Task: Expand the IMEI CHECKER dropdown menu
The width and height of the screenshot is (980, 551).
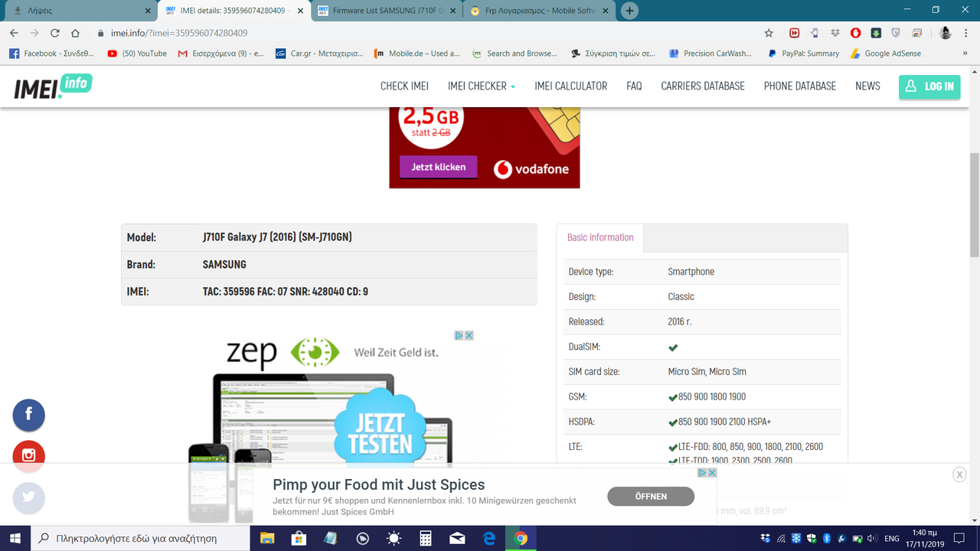Action: (482, 86)
